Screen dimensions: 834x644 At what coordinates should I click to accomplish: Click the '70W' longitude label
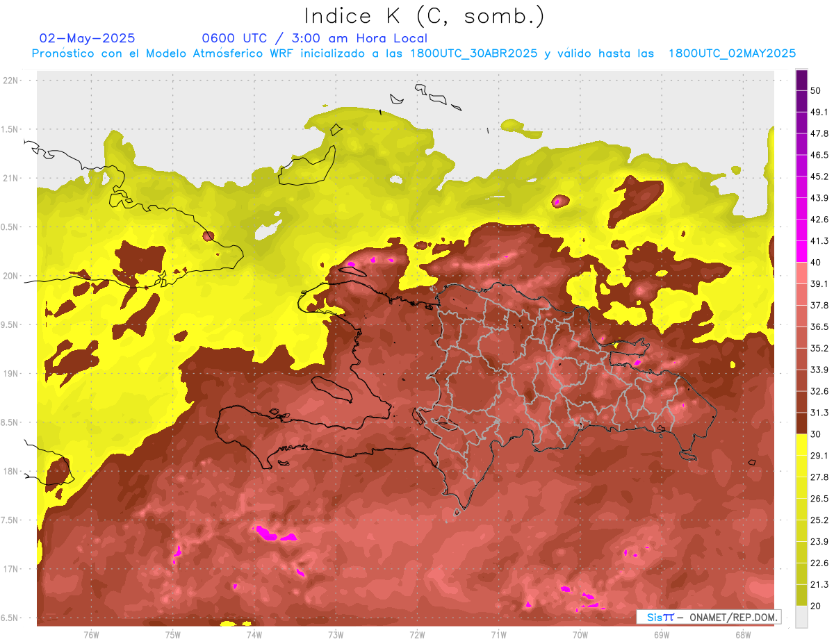tap(580, 634)
